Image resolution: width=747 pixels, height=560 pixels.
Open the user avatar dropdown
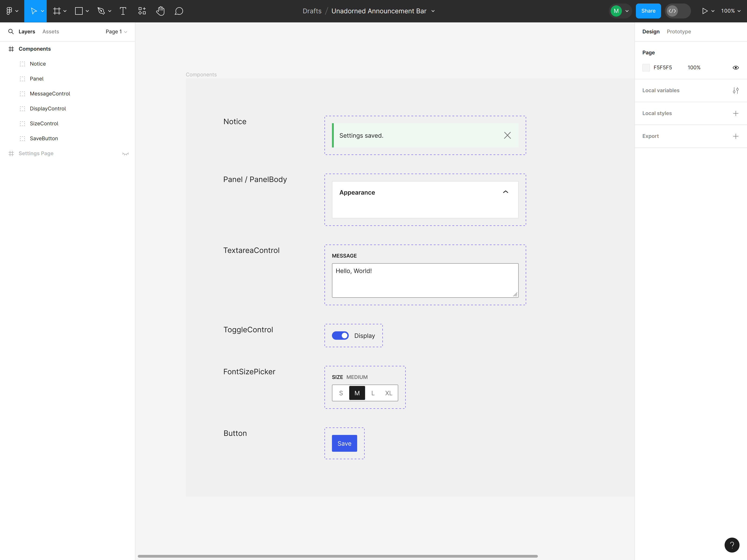627,11
